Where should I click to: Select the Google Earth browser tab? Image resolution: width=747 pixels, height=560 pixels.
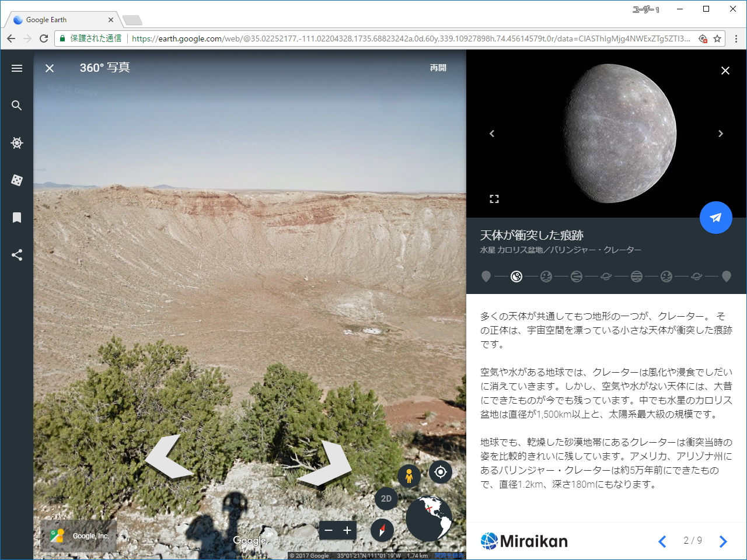tap(63, 20)
